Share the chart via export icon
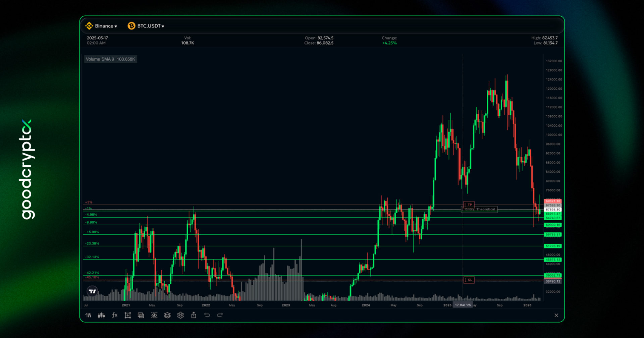 click(x=194, y=315)
